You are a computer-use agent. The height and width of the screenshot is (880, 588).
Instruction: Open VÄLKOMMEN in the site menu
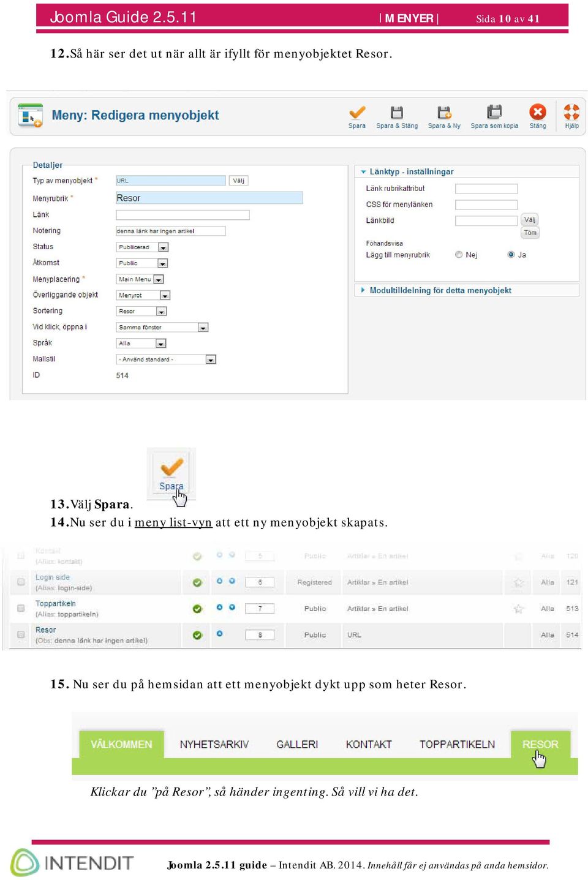tap(121, 745)
